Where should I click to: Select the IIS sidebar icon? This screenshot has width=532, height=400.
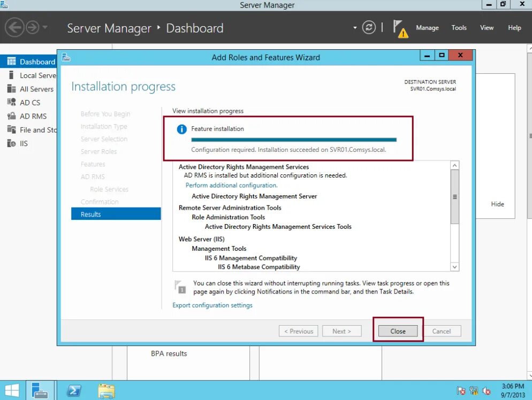tap(11, 143)
